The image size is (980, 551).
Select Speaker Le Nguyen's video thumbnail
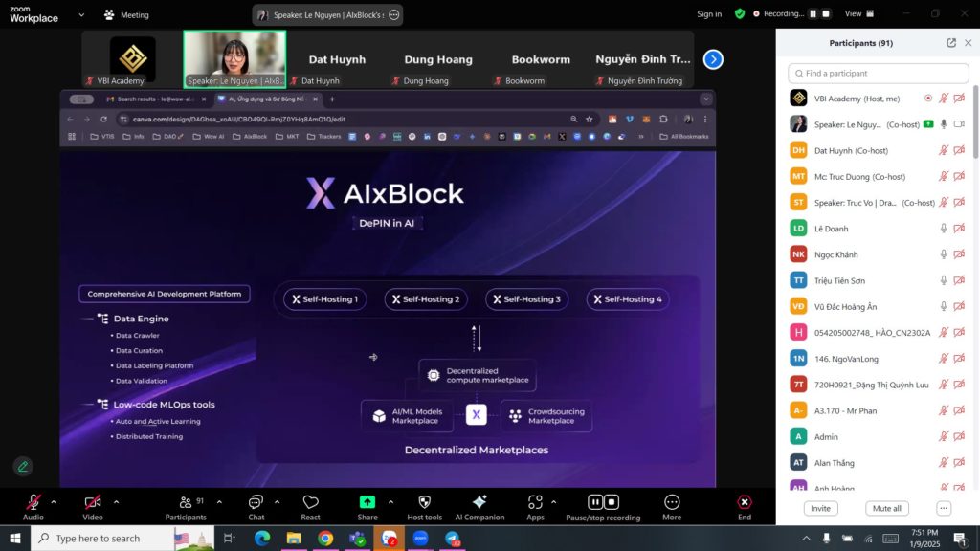point(235,59)
